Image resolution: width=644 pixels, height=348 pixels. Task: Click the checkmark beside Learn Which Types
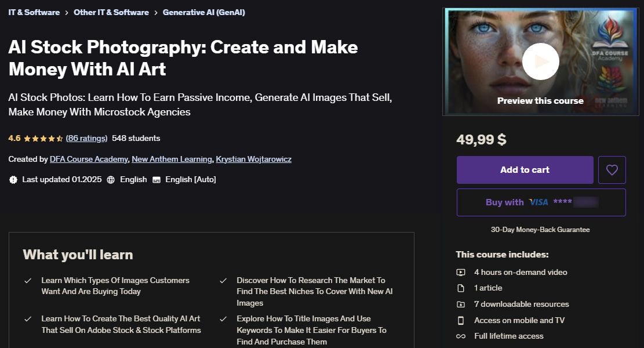pyautogui.click(x=28, y=281)
